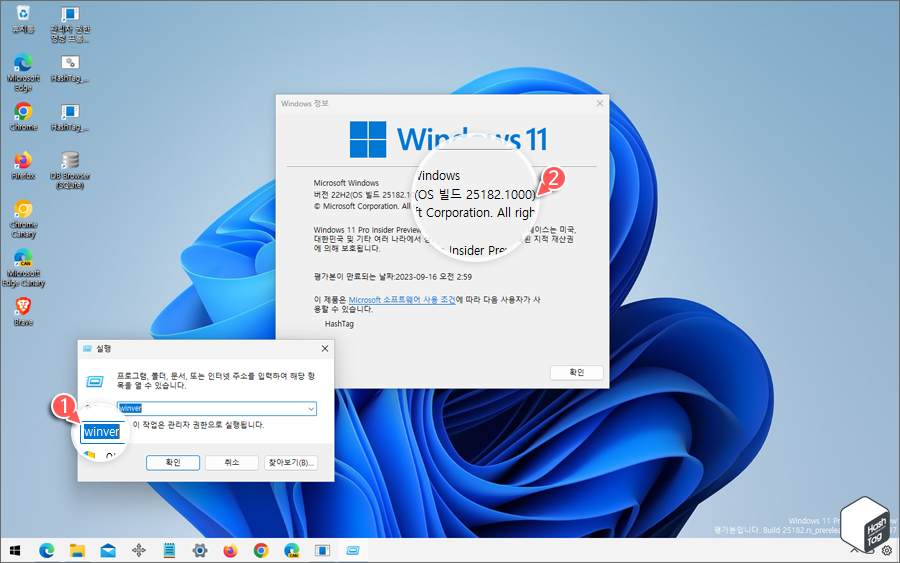Click 확인 in the Run (실행) dialog

click(x=173, y=463)
